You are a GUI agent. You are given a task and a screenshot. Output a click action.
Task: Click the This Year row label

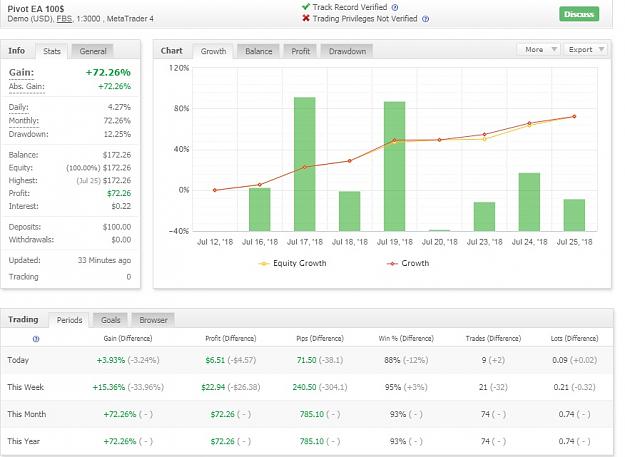(x=24, y=441)
